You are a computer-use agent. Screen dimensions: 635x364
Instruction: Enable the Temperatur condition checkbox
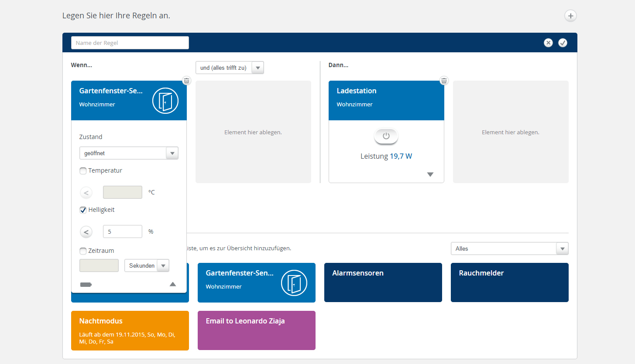83,171
